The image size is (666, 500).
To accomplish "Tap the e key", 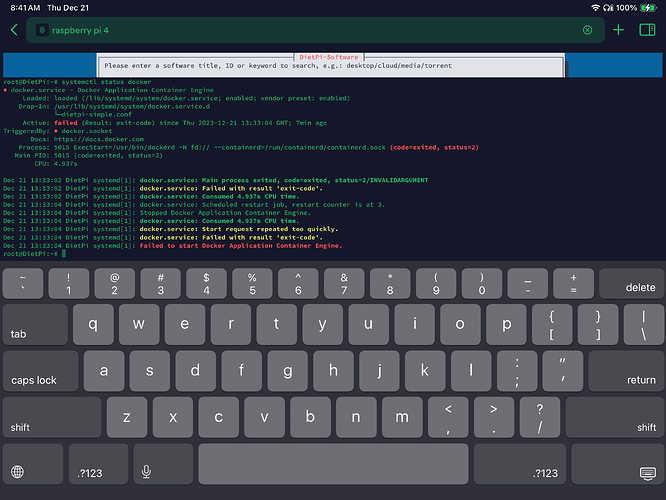I will tap(185, 325).
